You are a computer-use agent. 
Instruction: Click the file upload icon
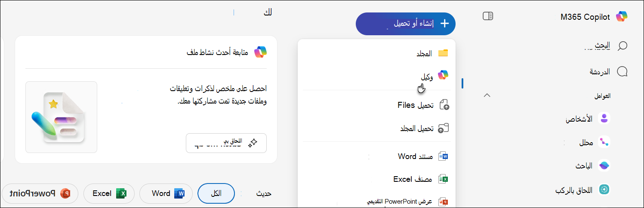click(444, 105)
